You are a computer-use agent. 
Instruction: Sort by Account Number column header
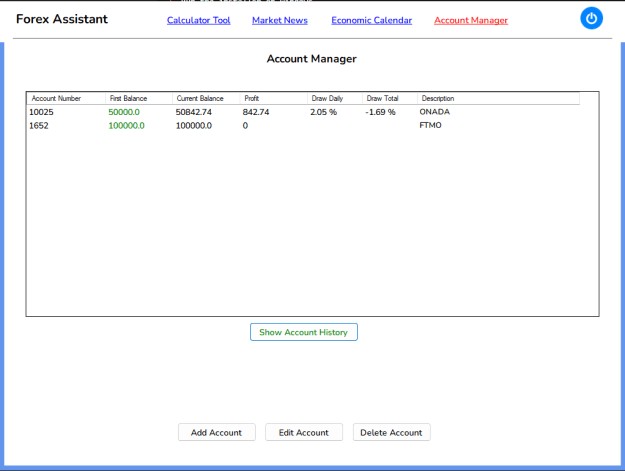(x=66, y=98)
